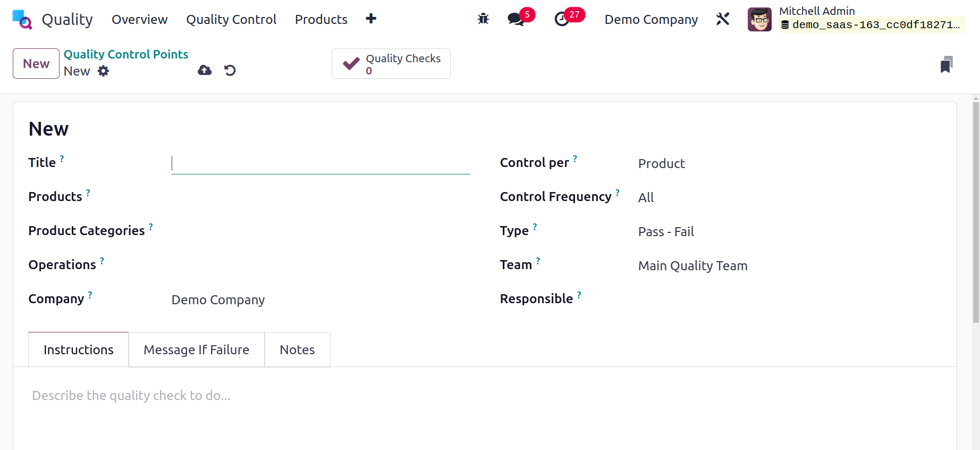Click the empty Responsible field
This screenshot has width=980, height=450.
click(x=788, y=299)
